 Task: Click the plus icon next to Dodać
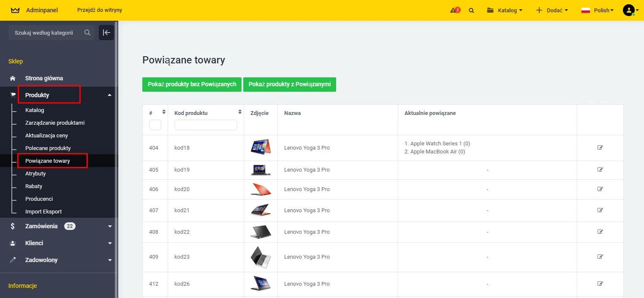point(538,10)
